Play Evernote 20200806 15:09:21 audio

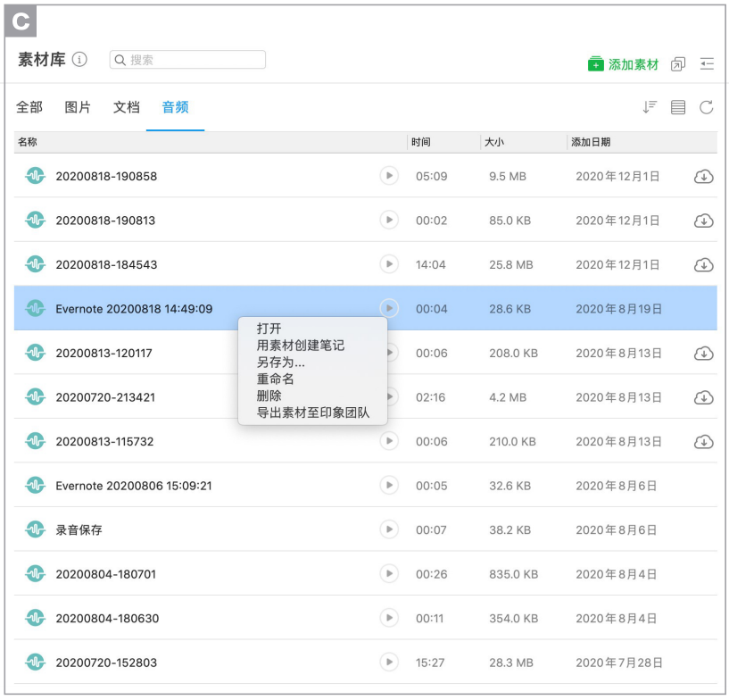point(389,485)
